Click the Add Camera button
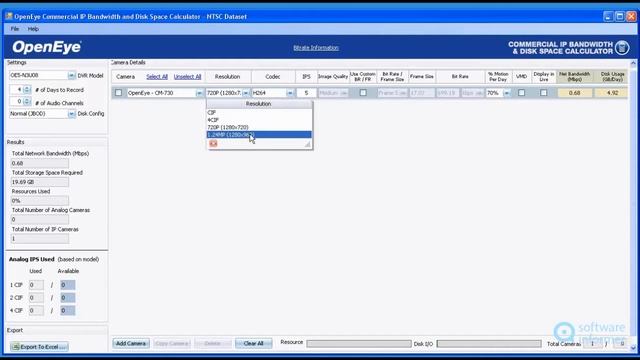Viewport: 640px width, 360px height. (131, 343)
